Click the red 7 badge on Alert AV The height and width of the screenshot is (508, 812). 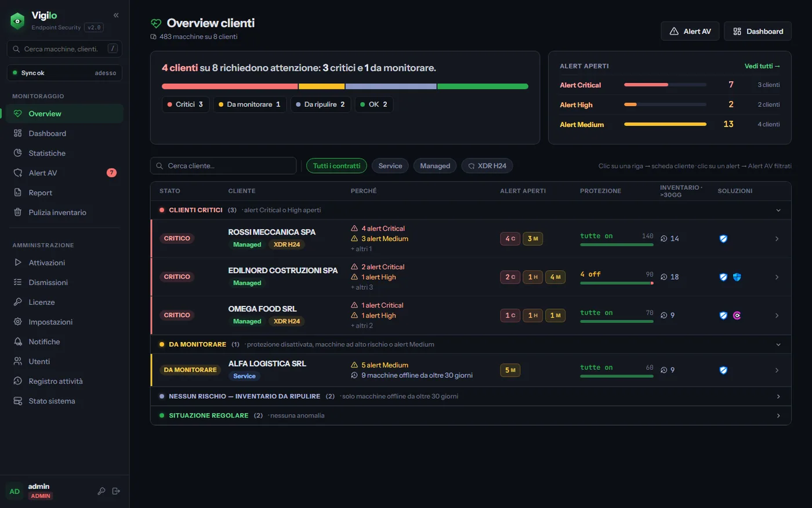(112, 172)
